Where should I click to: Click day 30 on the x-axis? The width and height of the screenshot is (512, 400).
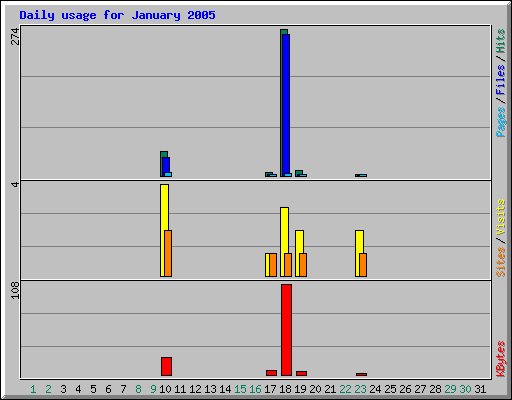click(465, 389)
